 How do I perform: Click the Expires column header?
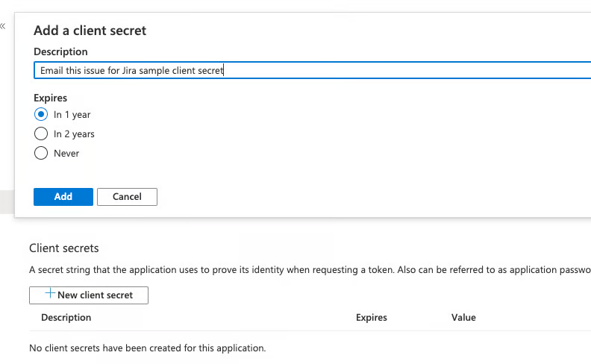pos(372,318)
